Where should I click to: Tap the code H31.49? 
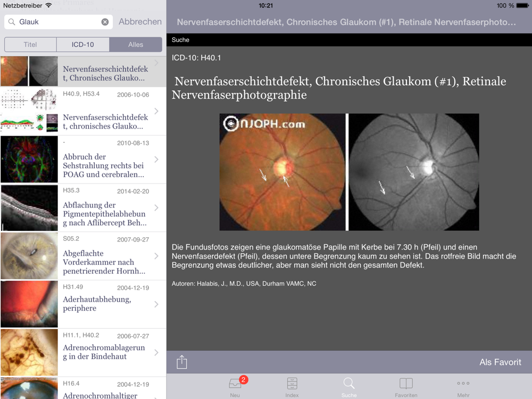[x=73, y=287]
